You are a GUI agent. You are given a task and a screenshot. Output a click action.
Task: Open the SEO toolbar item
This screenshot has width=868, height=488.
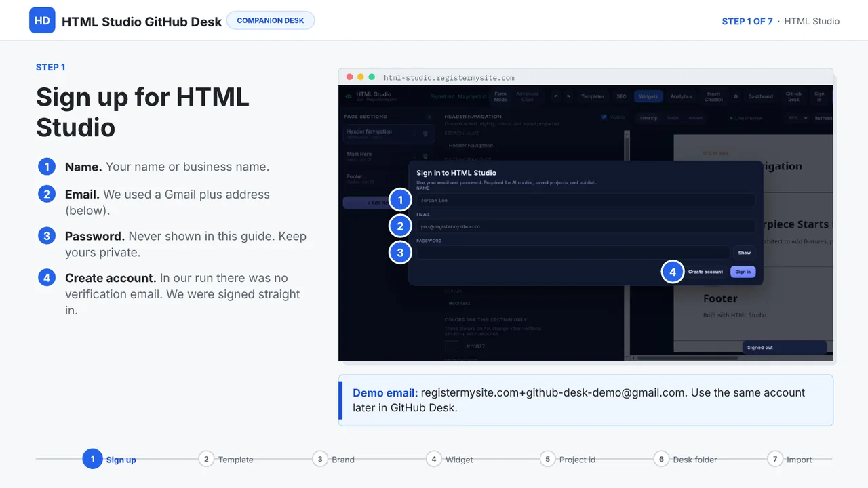coord(621,96)
